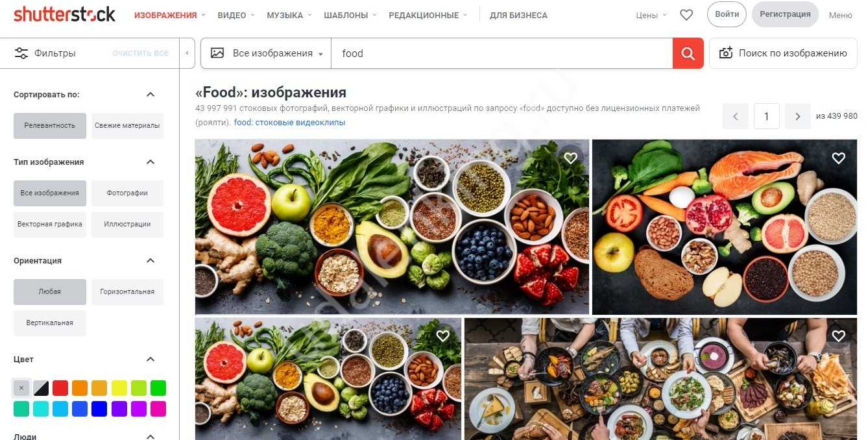
Task: Open search by image camera icon
Action: 725,53
